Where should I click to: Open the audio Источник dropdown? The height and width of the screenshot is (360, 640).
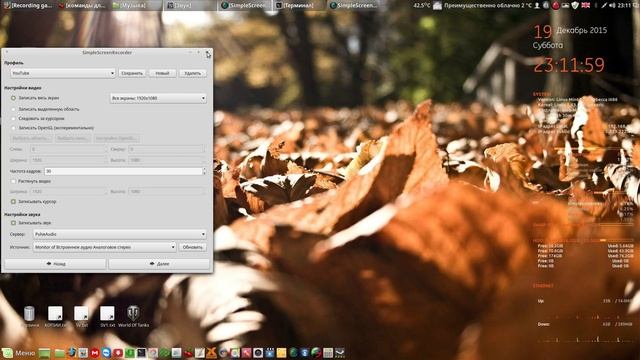(104, 247)
